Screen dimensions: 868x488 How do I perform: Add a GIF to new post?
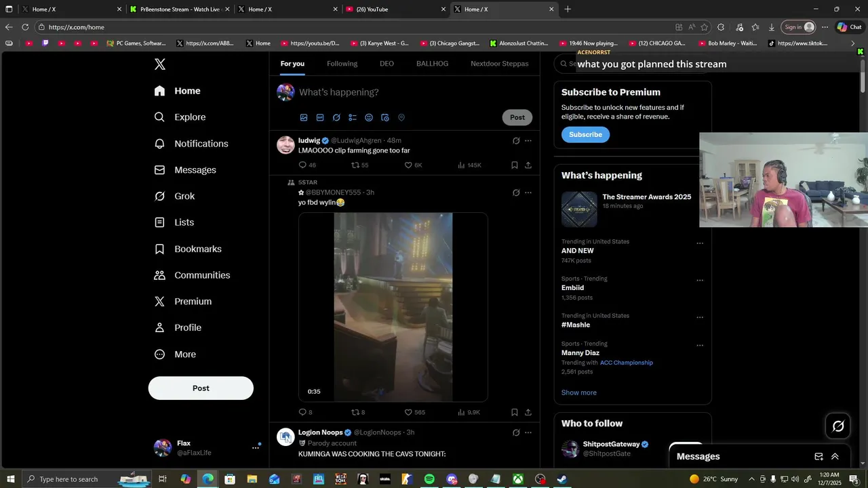[x=320, y=117]
